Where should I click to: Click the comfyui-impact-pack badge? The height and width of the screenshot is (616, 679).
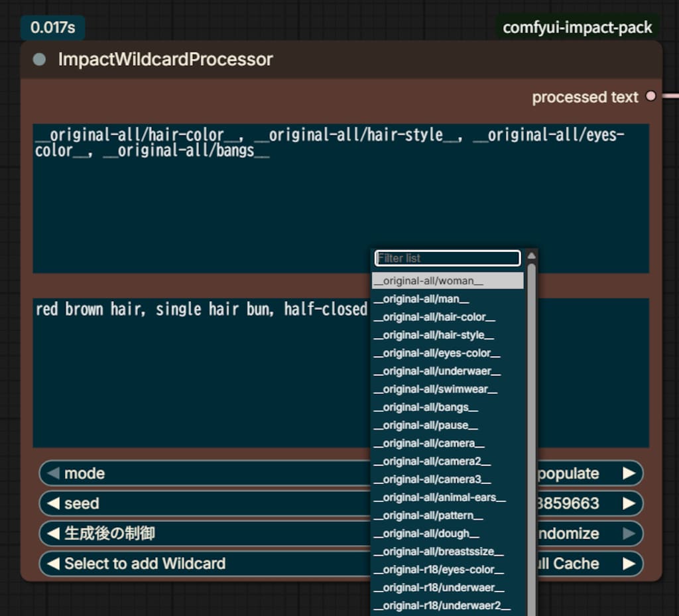pyautogui.click(x=578, y=27)
